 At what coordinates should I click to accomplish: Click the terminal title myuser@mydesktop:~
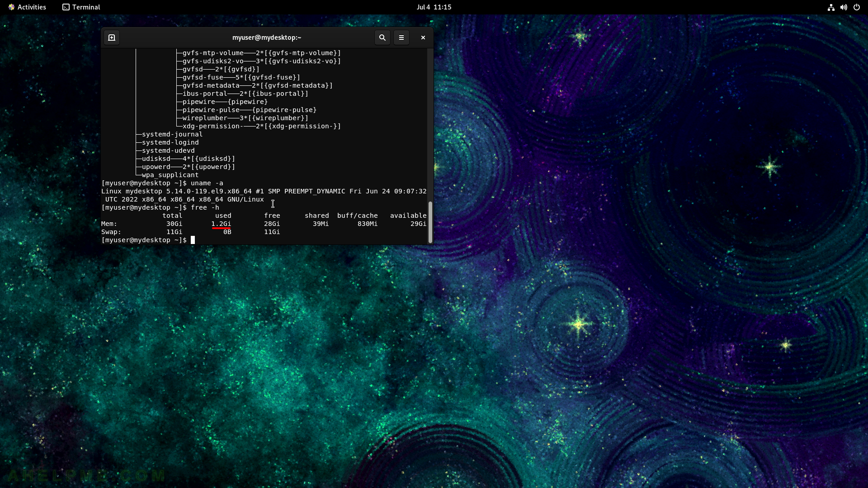coord(267,38)
